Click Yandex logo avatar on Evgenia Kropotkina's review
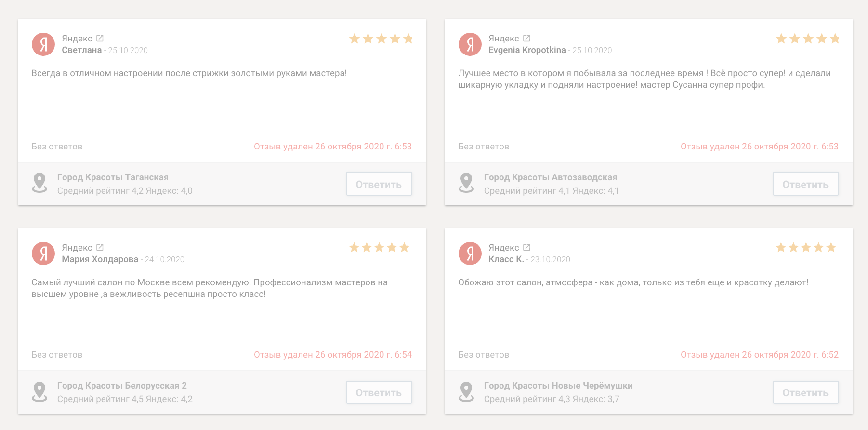Viewport: 868px width, 430px height. (x=470, y=44)
